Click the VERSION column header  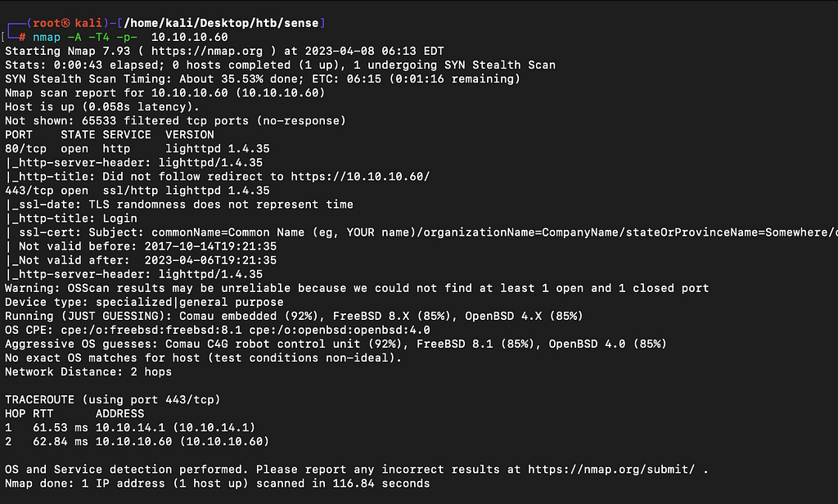tap(190, 135)
